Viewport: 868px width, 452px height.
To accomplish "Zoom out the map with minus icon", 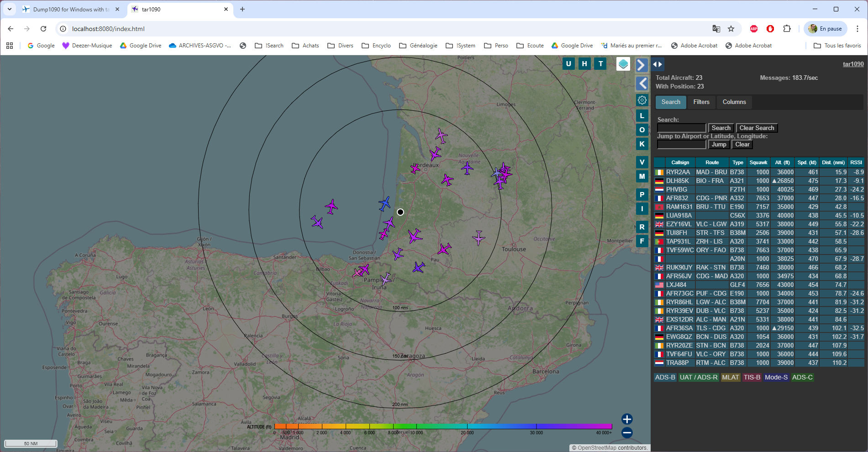I will [x=627, y=433].
